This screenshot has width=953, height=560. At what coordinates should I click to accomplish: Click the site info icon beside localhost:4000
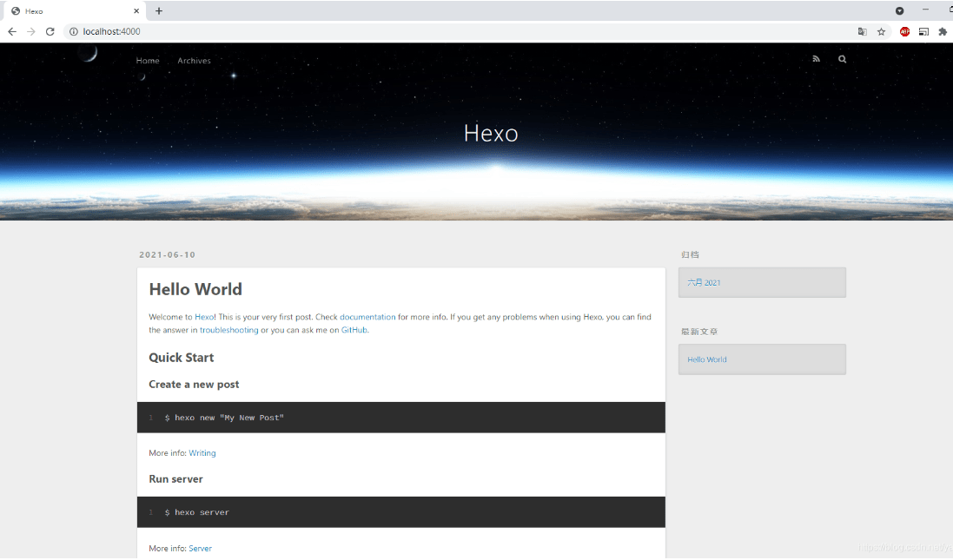pyautogui.click(x=74, y=31)
